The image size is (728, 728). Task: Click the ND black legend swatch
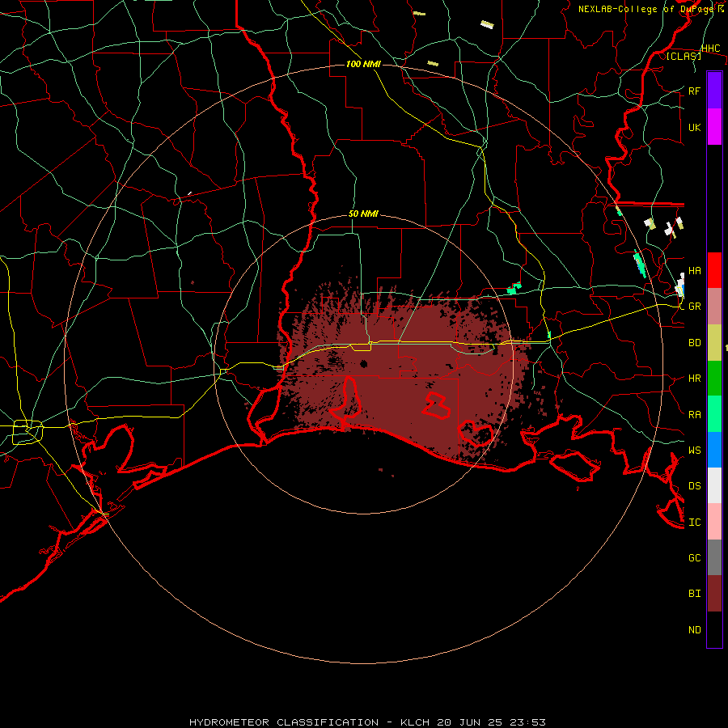tap(714, 629)
